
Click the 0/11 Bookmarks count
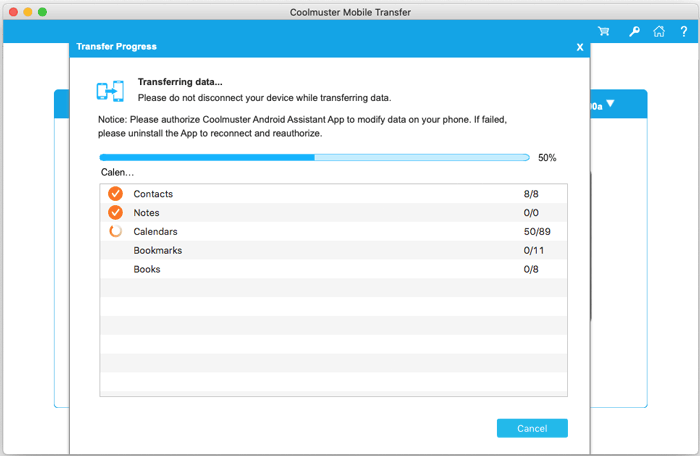[x=534, y=250]
